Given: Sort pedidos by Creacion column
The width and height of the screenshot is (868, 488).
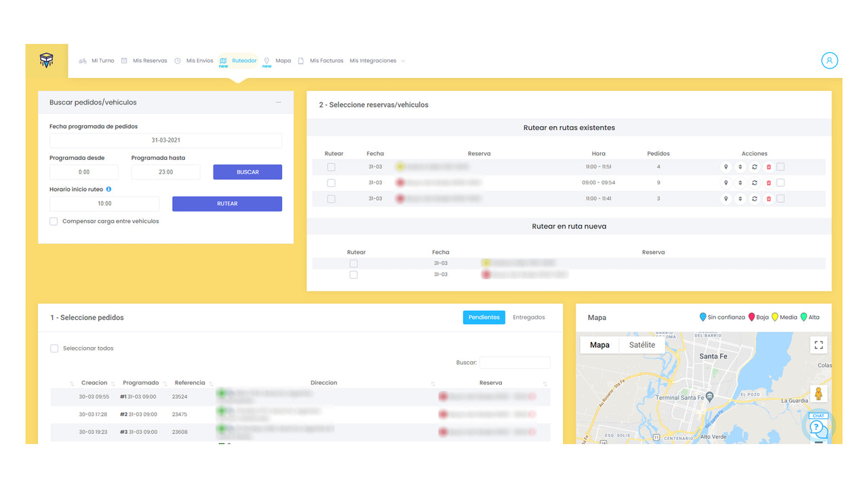Looking at the screenshot, I should click(94, 383).
